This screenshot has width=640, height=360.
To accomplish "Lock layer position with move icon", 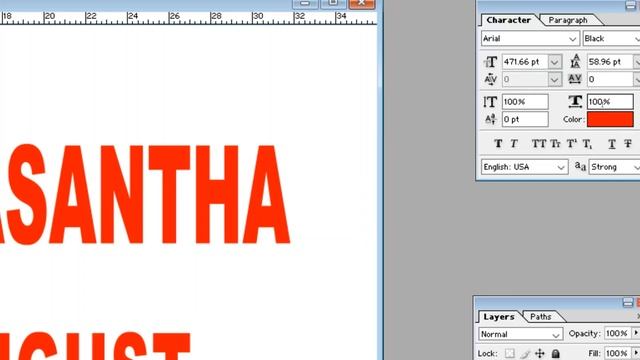I will [x=540, y=353].
